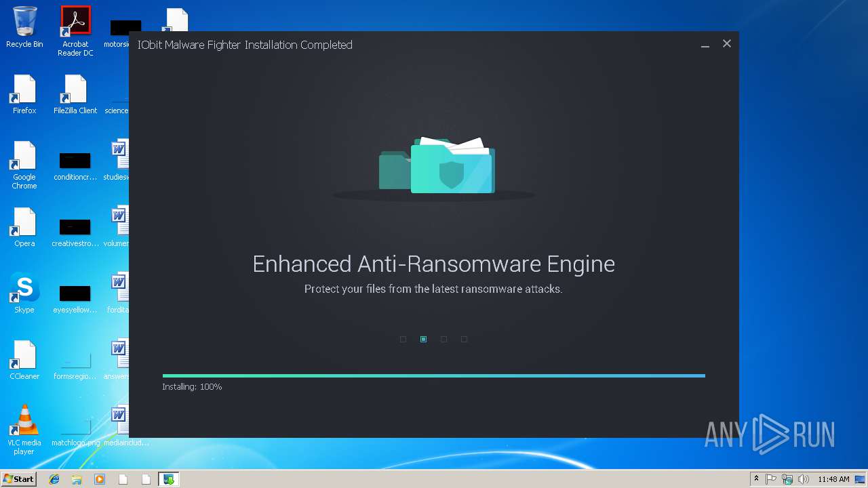Open Action Center flag icon
Viewport: 868px width, 488px height.
771,479
